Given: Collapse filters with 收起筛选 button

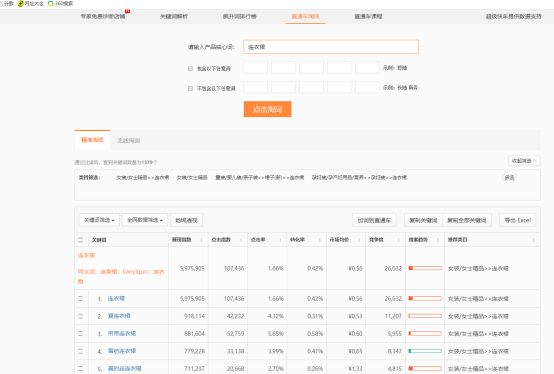Looking at the screenshot, I should pos(524,161).
